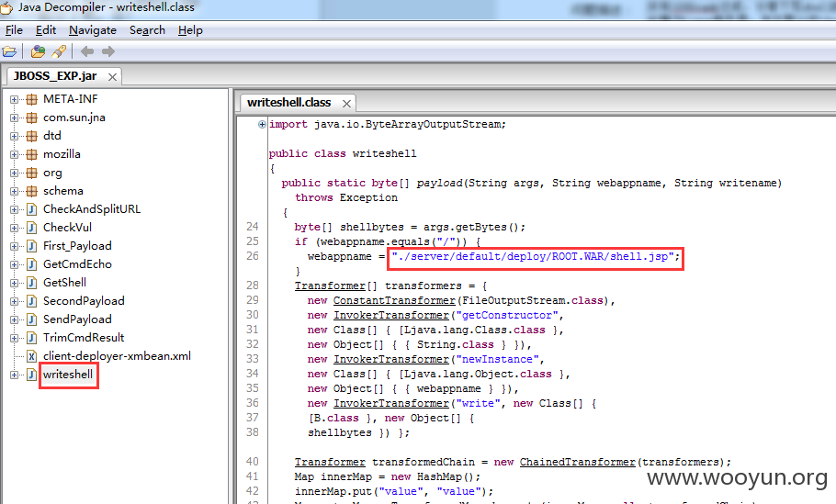Click the Backward navigation arrow

(x=87, y=51)
